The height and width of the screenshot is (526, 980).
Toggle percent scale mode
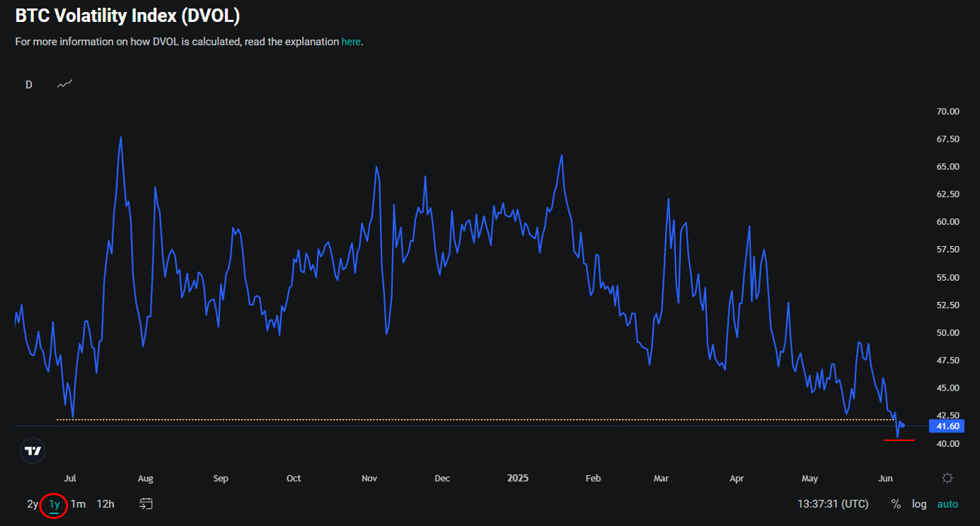(x=896, y=504)
